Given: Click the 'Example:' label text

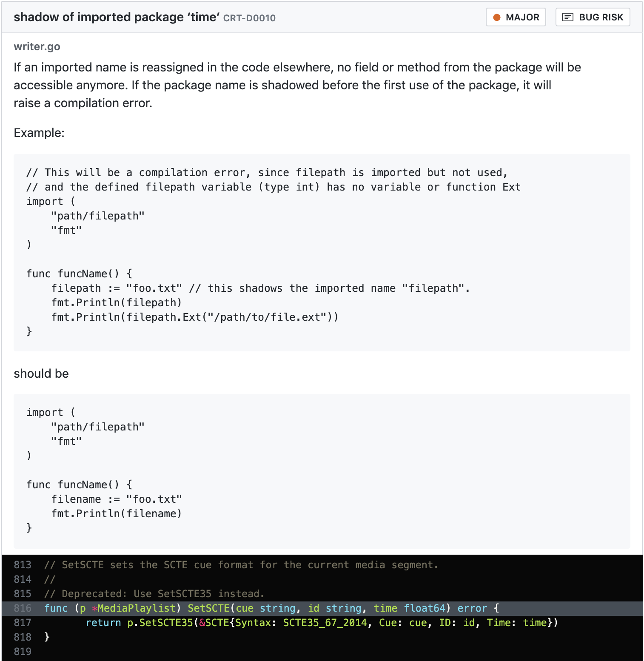Looking at the screenshot, I should point(39,133).
